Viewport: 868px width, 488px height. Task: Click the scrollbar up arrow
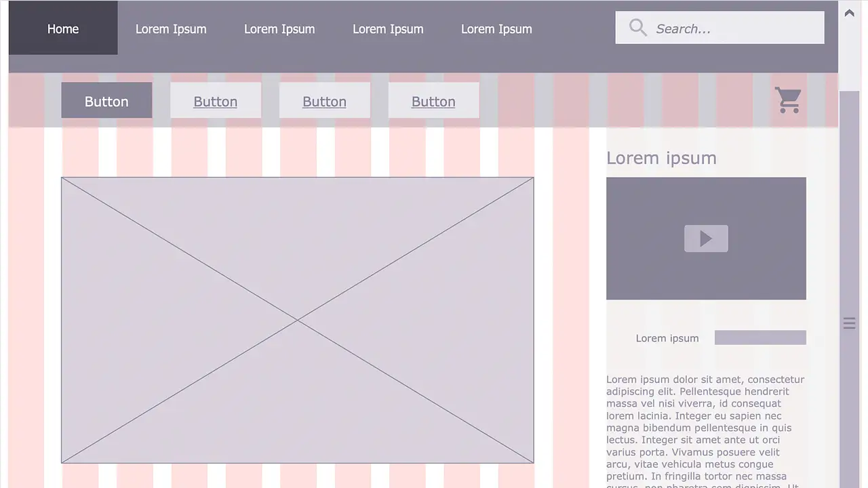point(849,13)
